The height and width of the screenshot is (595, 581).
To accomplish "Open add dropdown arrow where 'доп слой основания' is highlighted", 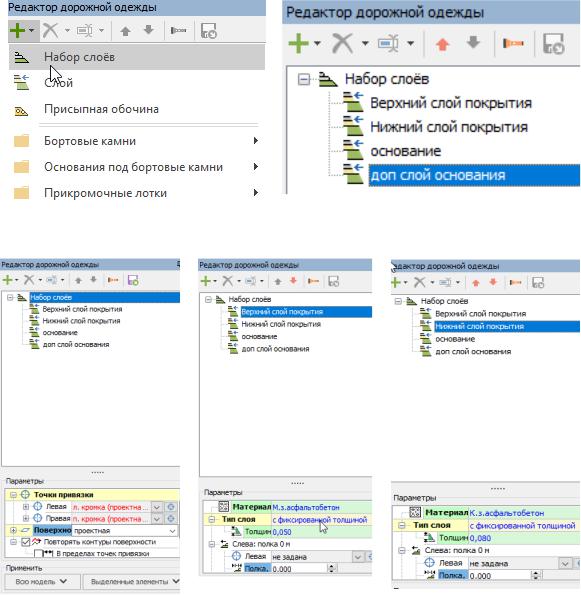I will [317, 43].
